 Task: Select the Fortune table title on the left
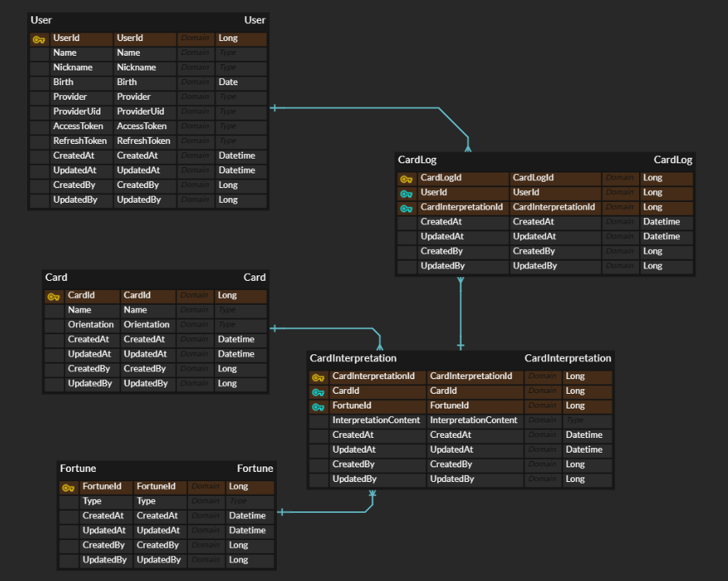(78, 468)
